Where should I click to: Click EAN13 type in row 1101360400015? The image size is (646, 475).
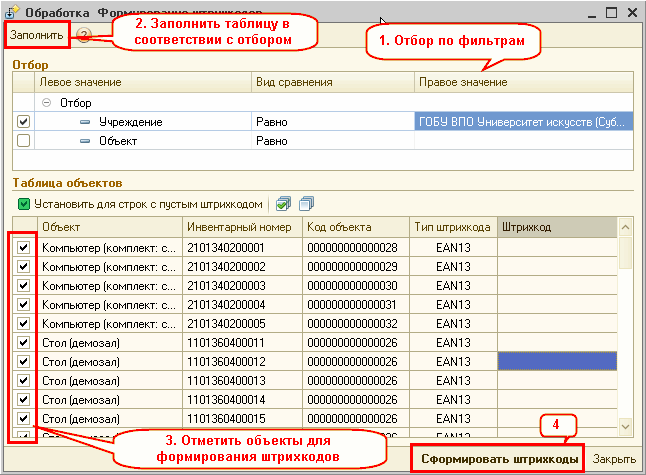click(453, 418)
